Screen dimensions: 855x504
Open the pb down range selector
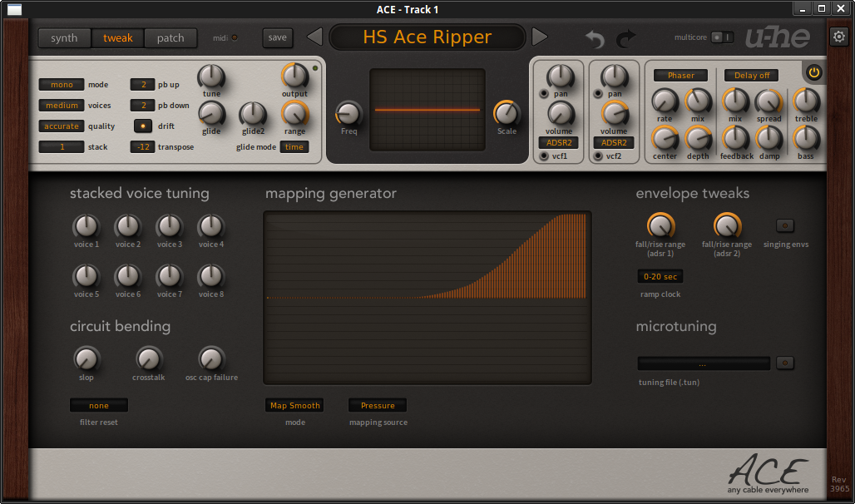143,106
